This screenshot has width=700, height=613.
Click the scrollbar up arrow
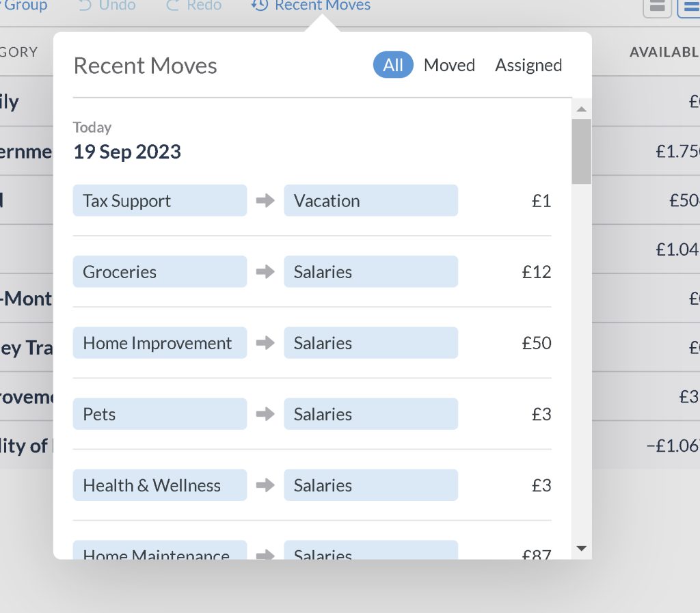click(581, 109)
